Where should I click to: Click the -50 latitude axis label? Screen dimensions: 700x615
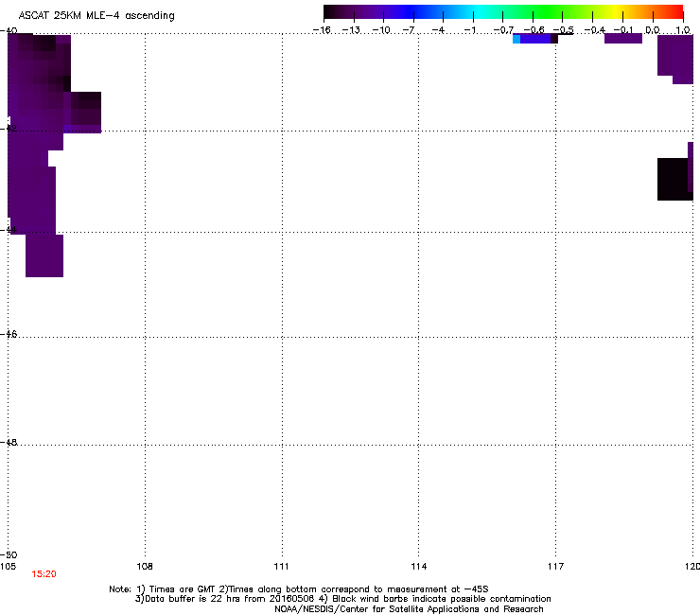[x=9, y=554]
